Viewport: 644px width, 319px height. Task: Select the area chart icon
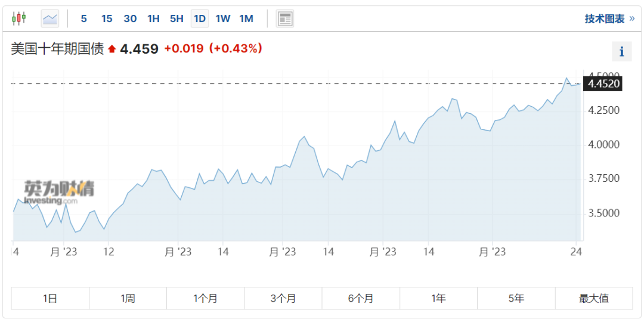click(x=50, y=18)
